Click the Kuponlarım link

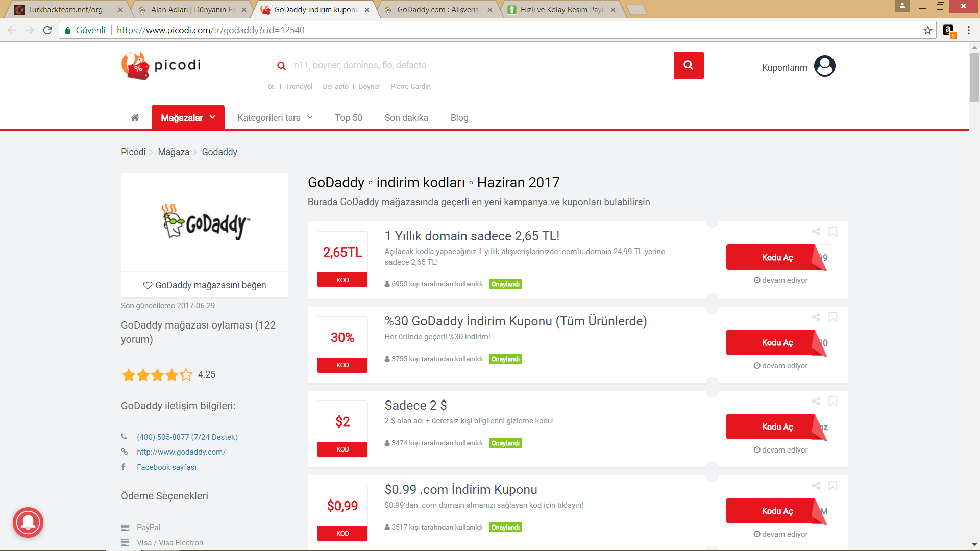click(785, 68)
